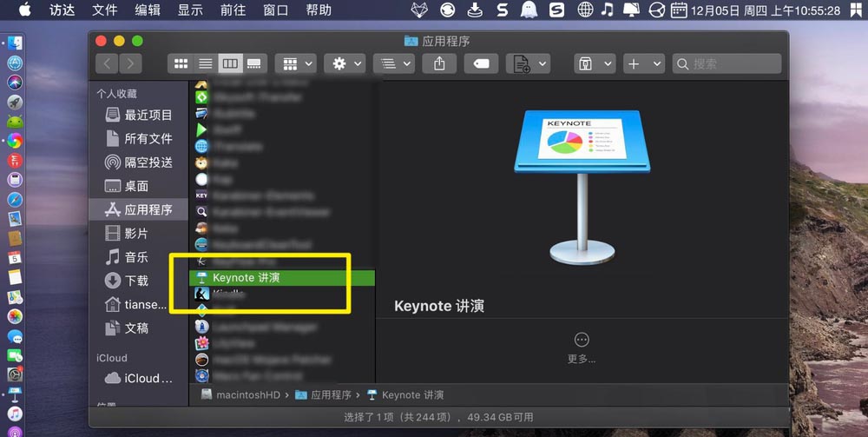
Task: Open the 前往 menu
Action: 233,10
